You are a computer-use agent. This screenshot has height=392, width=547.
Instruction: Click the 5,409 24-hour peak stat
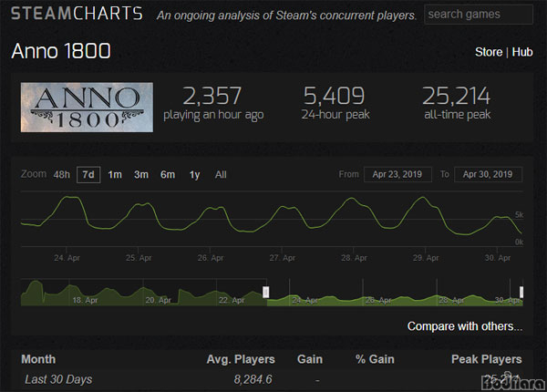point(335,104)
